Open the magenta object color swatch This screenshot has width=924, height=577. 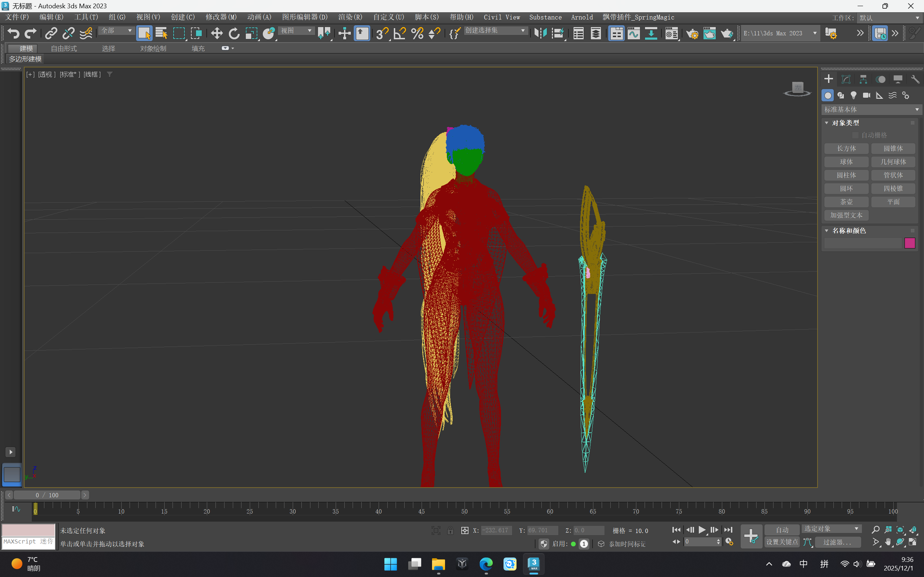(x=910, y=243)
